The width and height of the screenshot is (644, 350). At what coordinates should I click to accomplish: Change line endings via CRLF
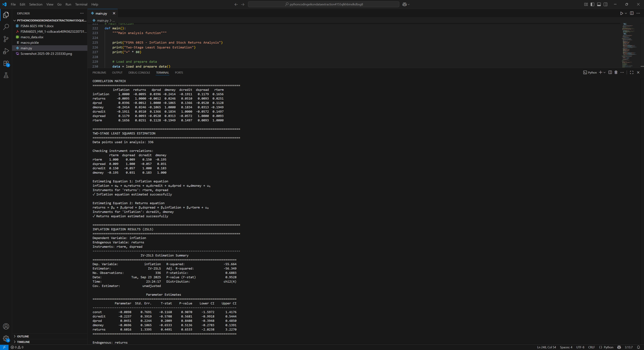coord(591,347)
